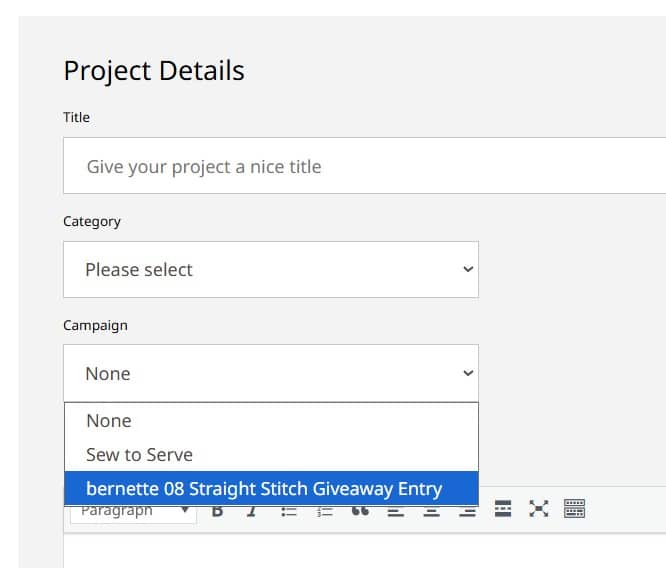The image size is (666, 568).
Task: Open fullscreen distraction-free editor mode
Action: pyautogui.click(x=539, y=509)
